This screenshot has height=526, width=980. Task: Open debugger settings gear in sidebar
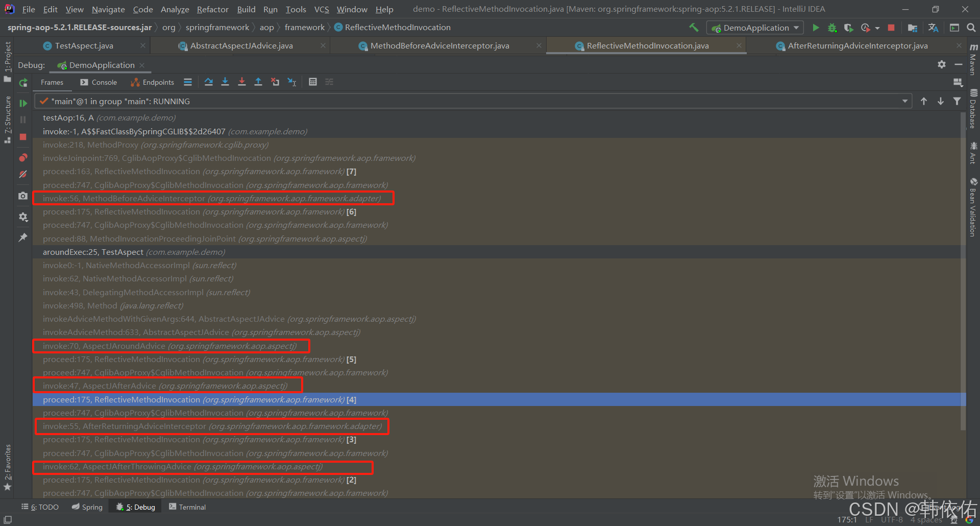[x=23, y=217]
